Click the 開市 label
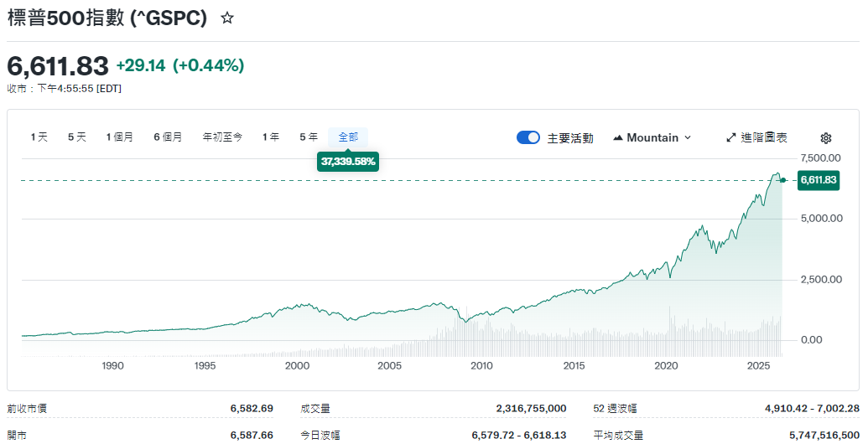Image resolution: width=868 pixels, height=444 pixels. (17, 435)
